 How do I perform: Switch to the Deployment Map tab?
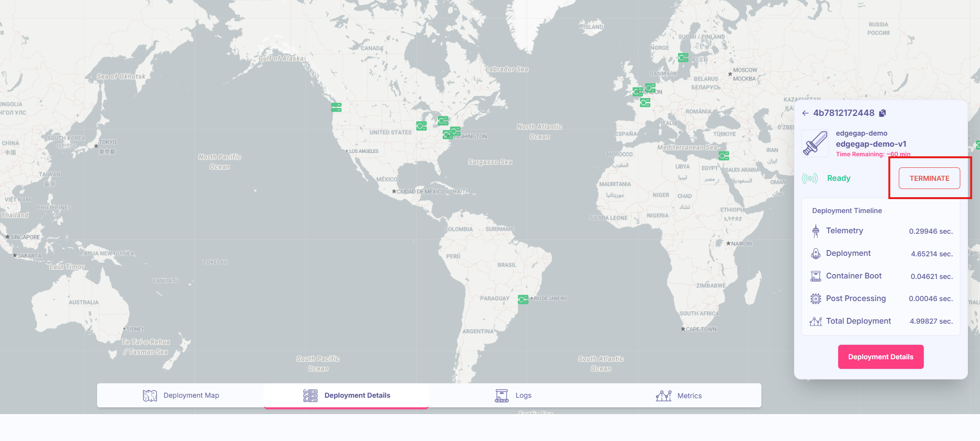point(181,395)
